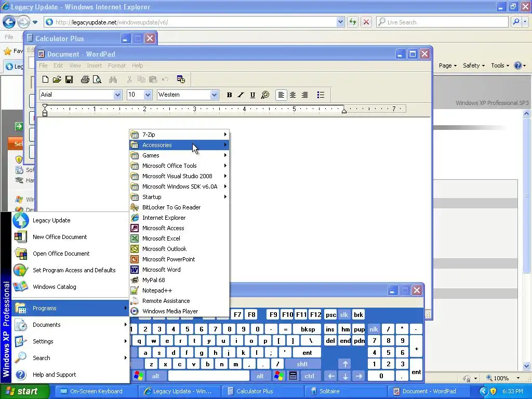Expand the 7-Zip submenu

pyautogui.click(x=179, y=135)
